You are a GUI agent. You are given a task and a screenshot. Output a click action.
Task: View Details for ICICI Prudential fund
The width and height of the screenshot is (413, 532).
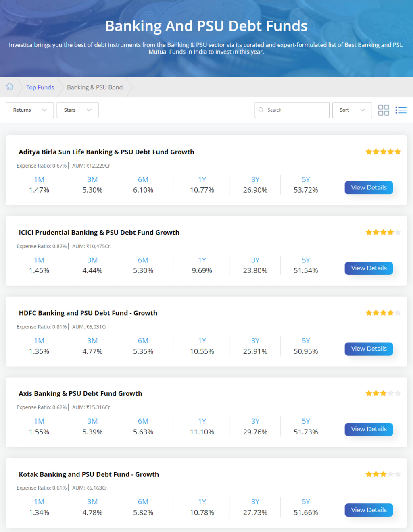[369, 268]
